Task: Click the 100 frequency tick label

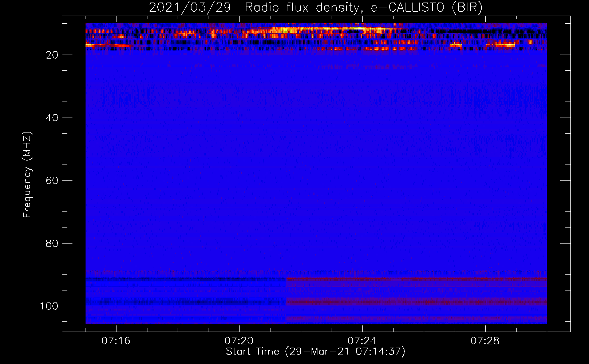Action: [x=49, y=306]
